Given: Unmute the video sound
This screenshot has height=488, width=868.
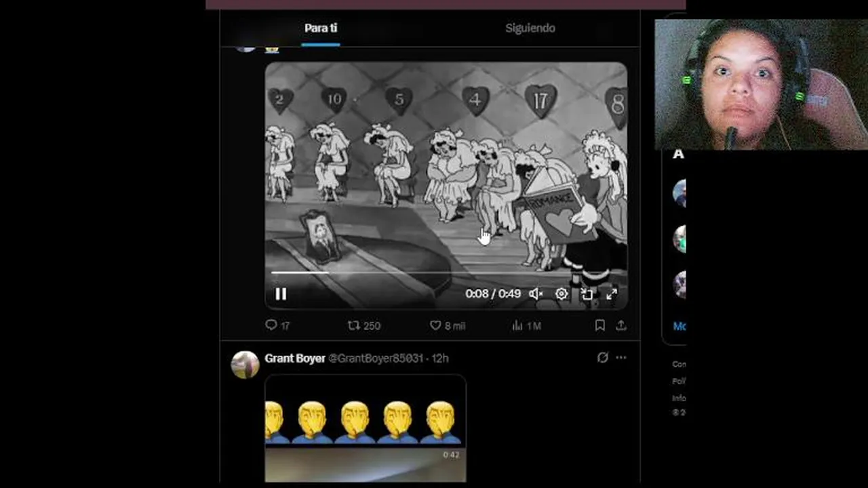Looking at the screenshot, I should pyautogui.click(x=536, y=294).
